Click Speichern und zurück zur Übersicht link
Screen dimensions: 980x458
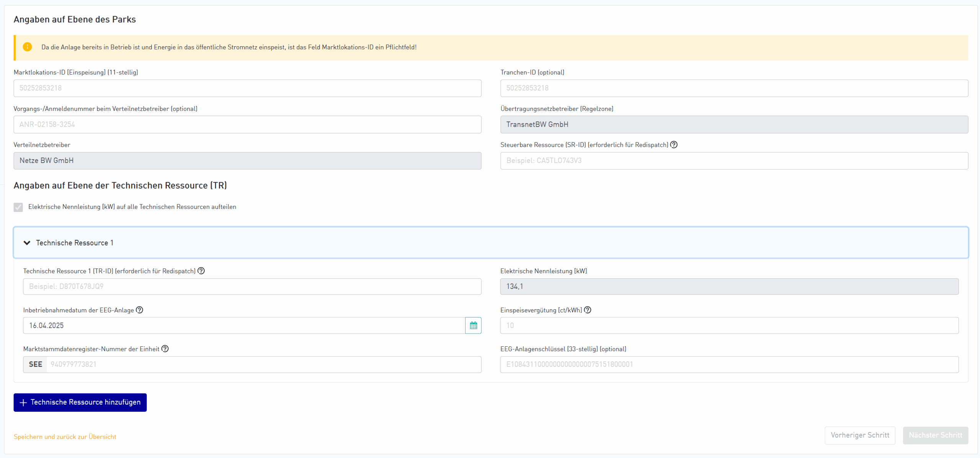click(x=65, y=437)
